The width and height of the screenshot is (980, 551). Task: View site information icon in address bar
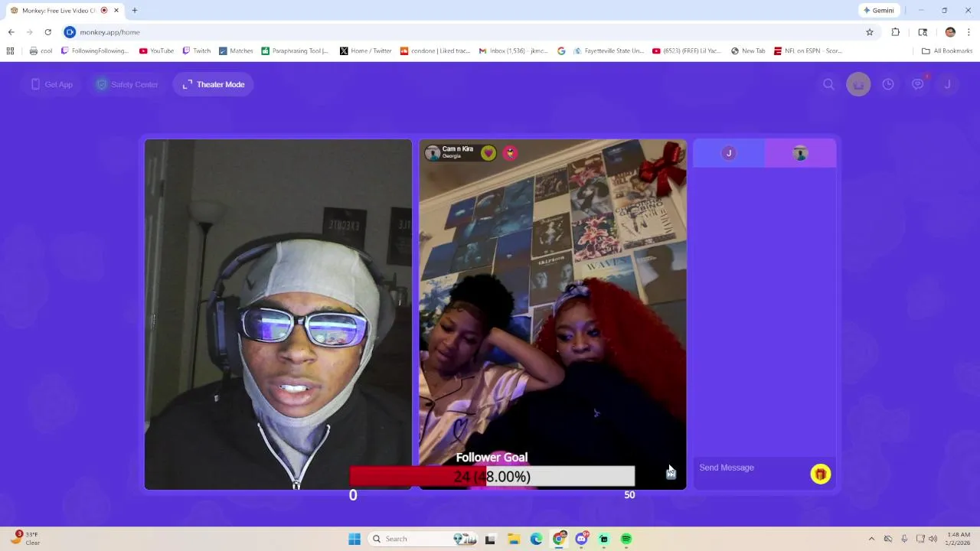[x=70, y=32]
